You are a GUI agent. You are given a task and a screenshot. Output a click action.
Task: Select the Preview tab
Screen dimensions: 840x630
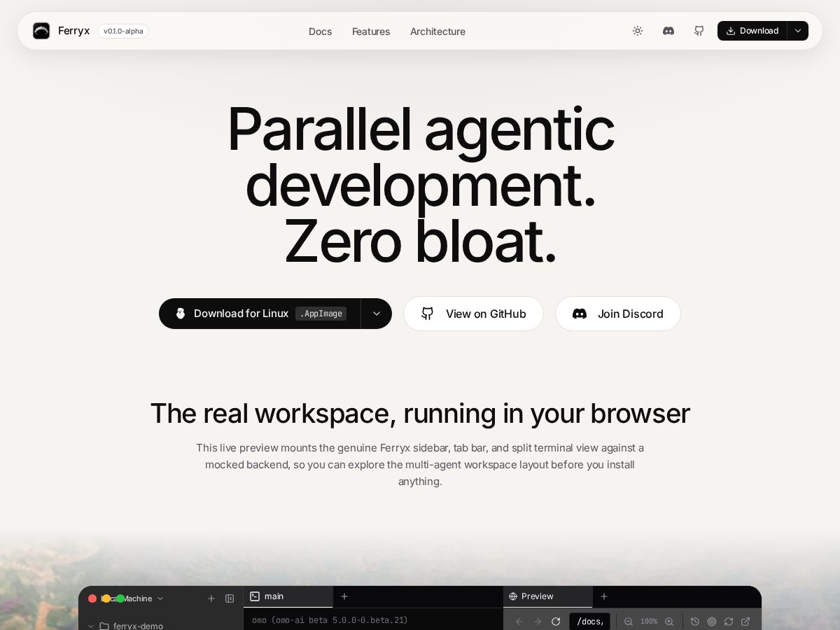547,596
